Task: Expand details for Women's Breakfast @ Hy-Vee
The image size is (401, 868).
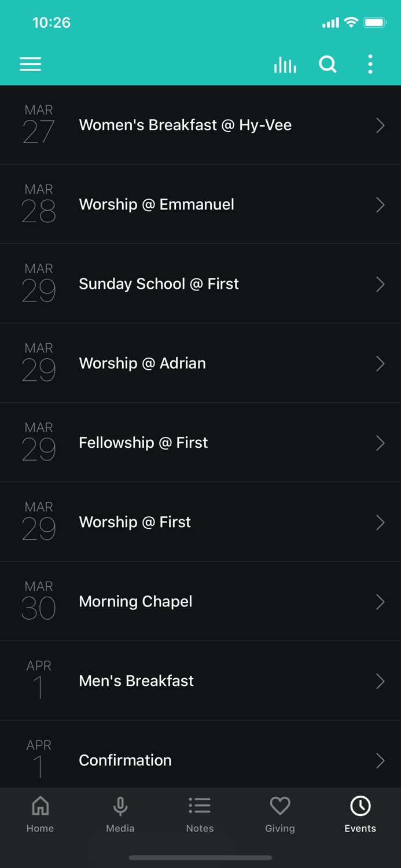Action: click(200, 125)
